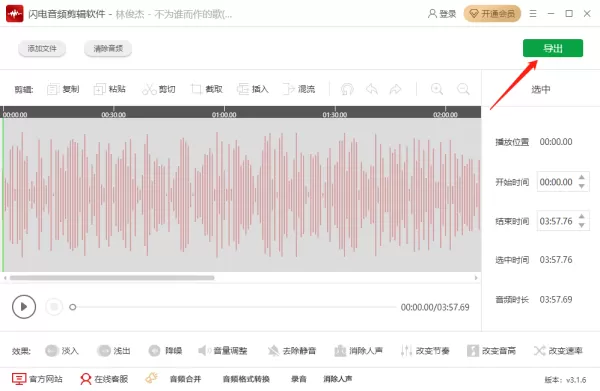
Task: Decrease 开始时间 with the down arrow
Action: [x=582, y=186]
